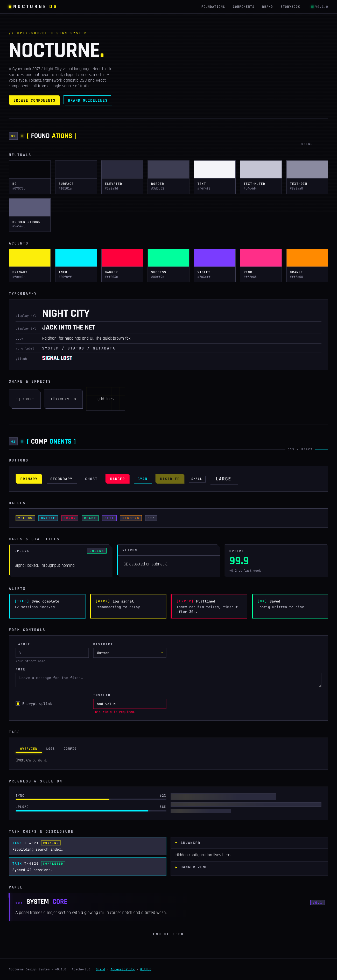
Task: Click the Large button
Action: (x=223, y=479)
